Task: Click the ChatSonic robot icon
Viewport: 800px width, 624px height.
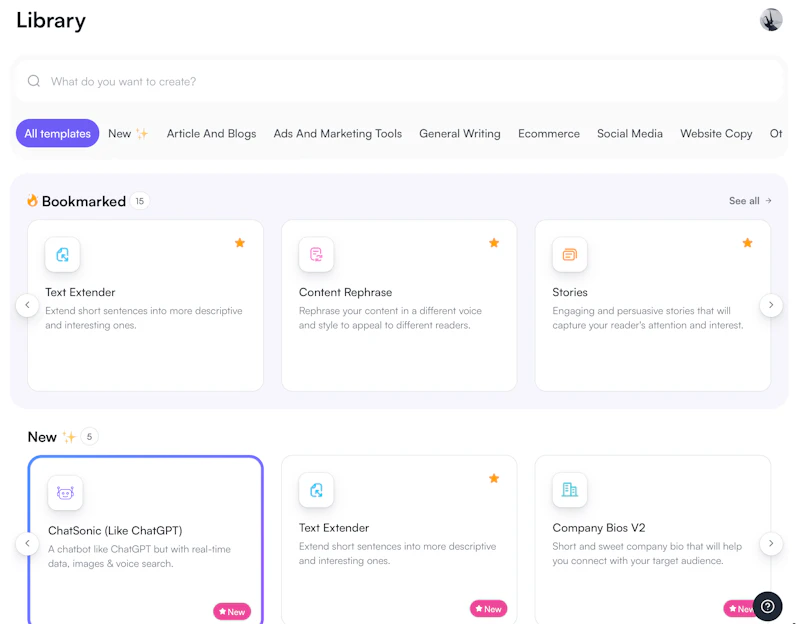Action: 65,493
